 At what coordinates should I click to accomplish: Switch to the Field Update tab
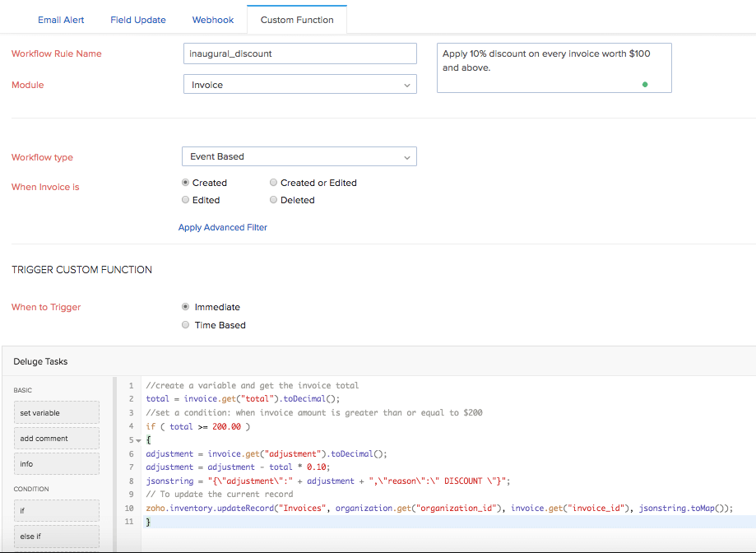pos(137,19)
